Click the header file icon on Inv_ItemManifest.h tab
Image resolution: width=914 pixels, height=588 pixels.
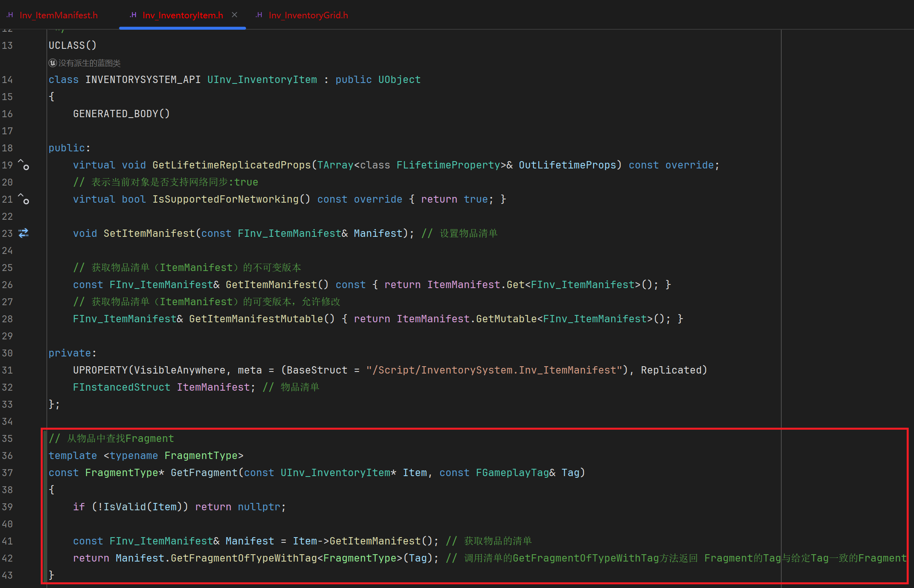[10, 15]
